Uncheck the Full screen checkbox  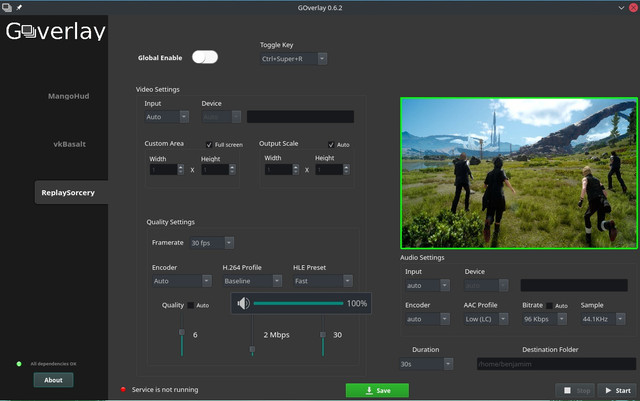click(x=208, y=144)
